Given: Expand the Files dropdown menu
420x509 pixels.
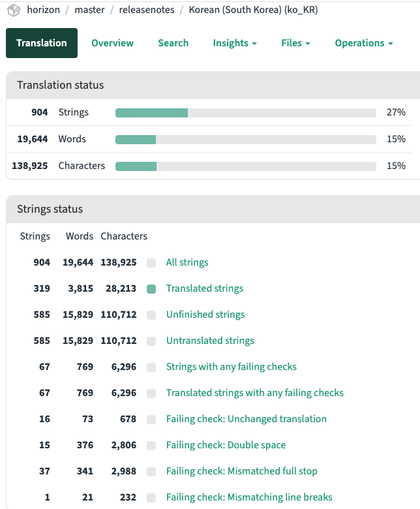Looking at the screenshot, I should 295,43.
